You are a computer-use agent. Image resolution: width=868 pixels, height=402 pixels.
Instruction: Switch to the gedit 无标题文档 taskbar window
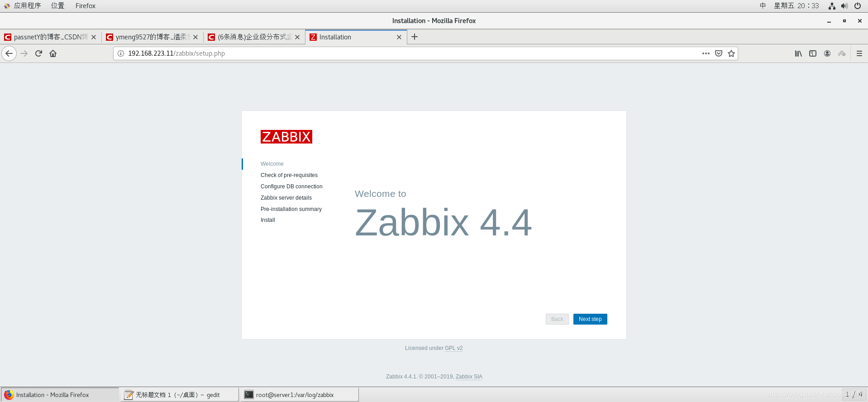pyautogui.click(x=180, y=395)
